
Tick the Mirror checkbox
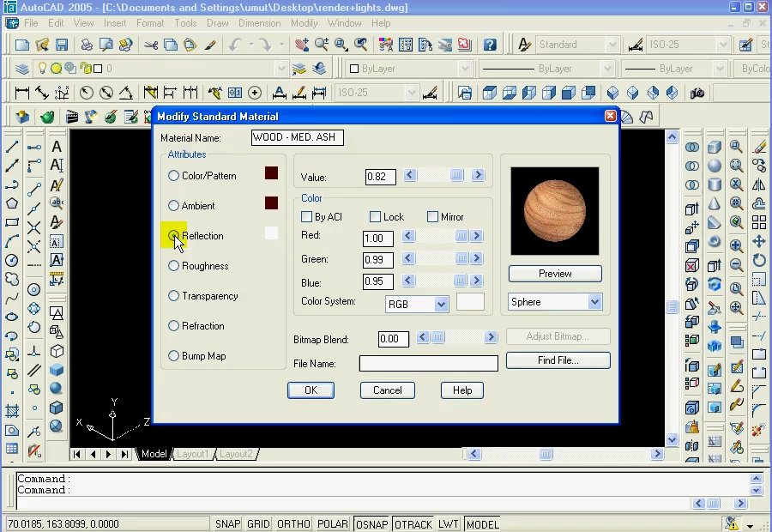pyautogui.click(x=433, y=217)
